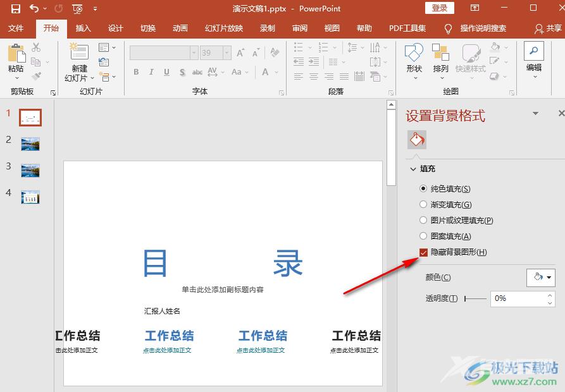Apply text Shadow effect
This screenshot has height=392, width=565.
point(182,72)
